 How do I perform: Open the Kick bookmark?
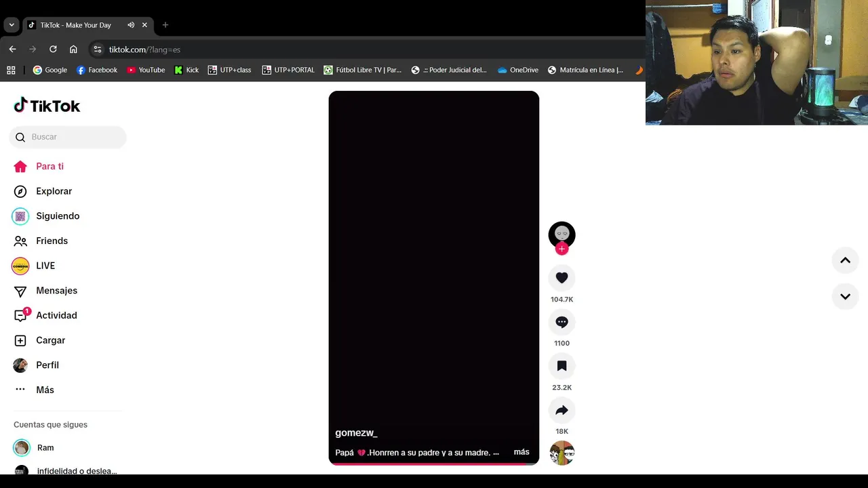[186, 70]
